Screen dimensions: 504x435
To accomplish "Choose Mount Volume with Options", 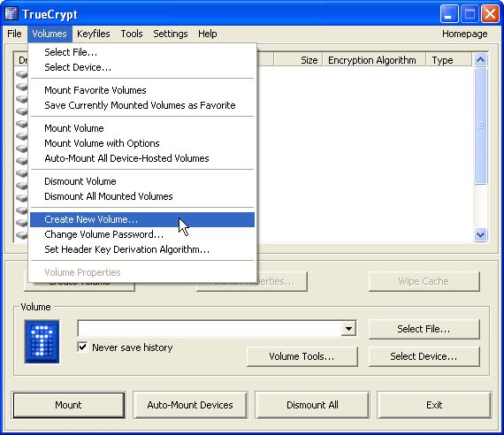I will tap(142, 143).
